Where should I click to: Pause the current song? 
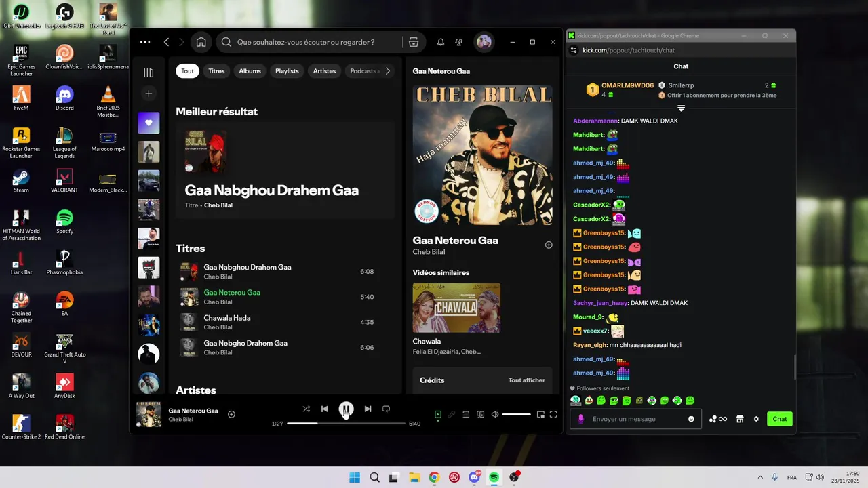[346, 409]
